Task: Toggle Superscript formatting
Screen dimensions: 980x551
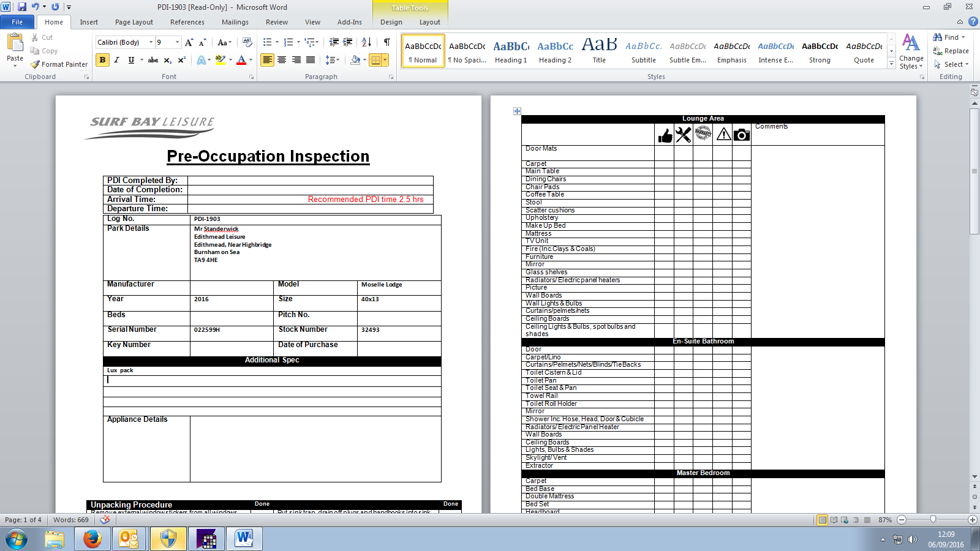Action: (181, 60)
